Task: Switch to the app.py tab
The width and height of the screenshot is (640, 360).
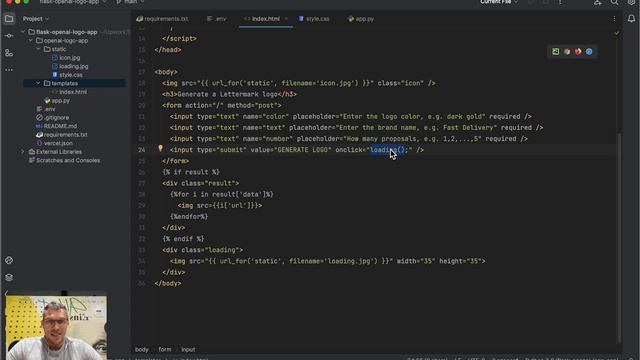Action: (361, 19)
